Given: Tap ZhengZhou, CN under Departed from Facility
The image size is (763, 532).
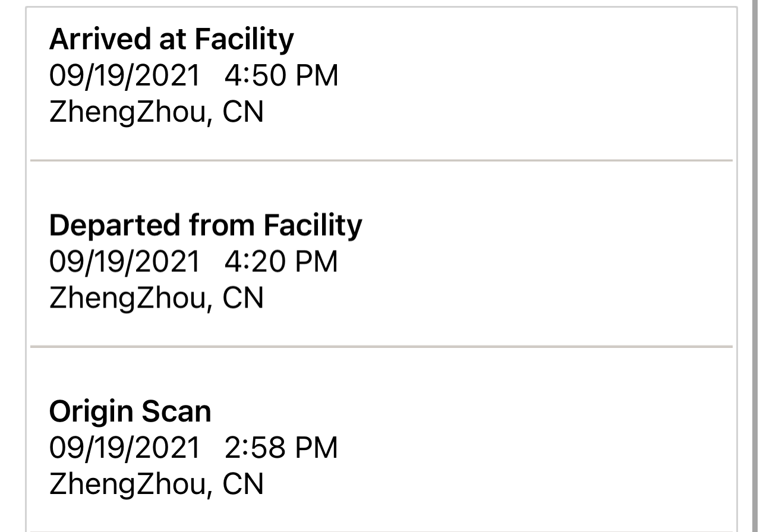Looking at the screenshot, I should [156, 299].
